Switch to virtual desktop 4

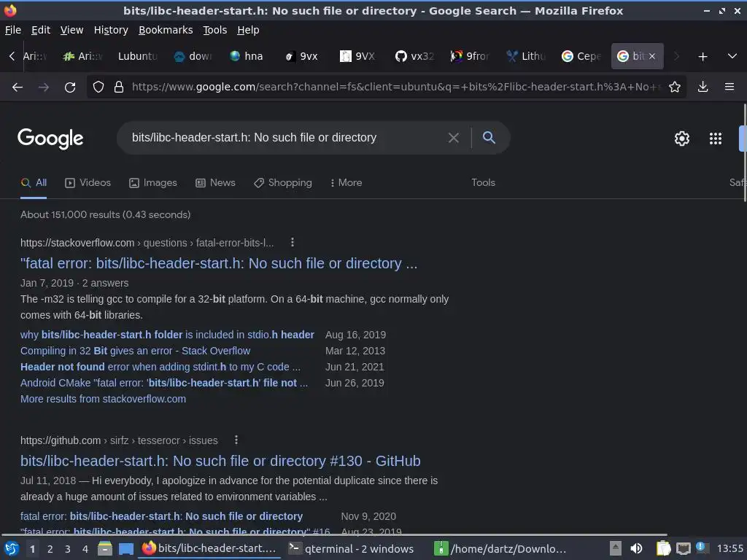click(85, 549)
